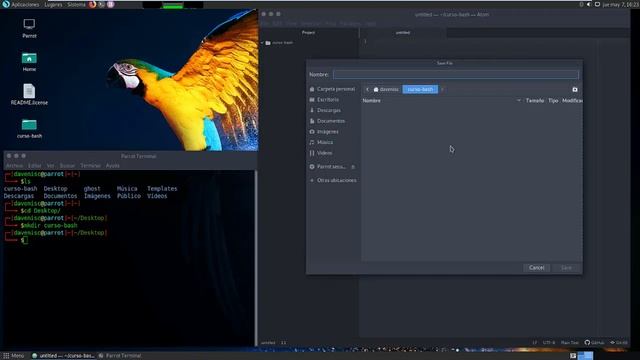This screenshot has height=360, width=640.
Task: Click the terminal prompt area
Action: click(25, 240)
